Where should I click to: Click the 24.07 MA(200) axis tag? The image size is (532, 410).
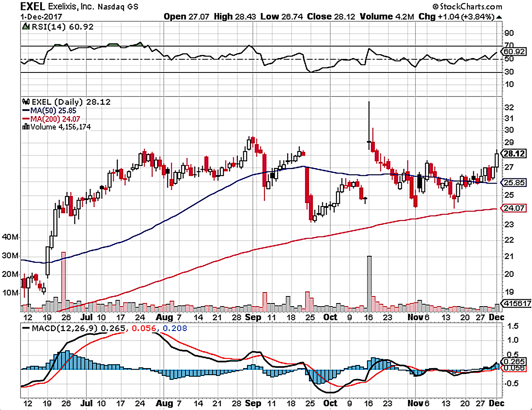(x=514, y=208)
